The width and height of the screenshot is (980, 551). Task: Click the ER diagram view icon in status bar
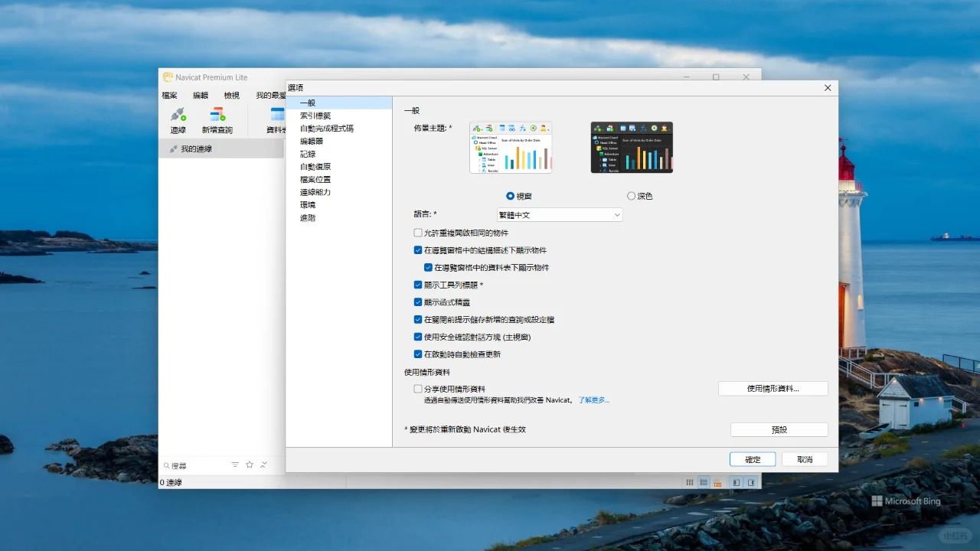point(717,482)
